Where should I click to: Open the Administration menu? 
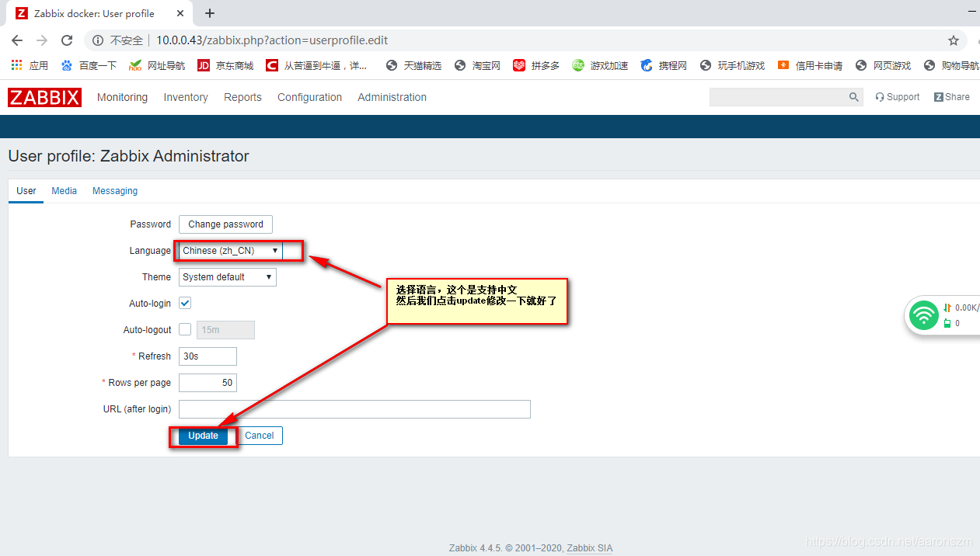[392, 97]
